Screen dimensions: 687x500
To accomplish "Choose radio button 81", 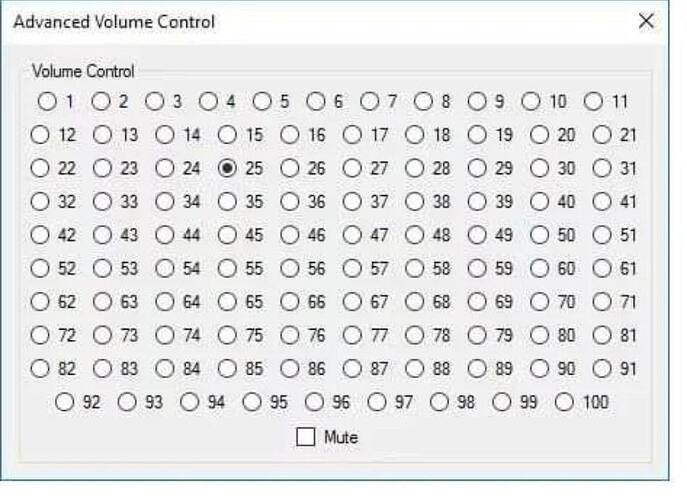I will click(602, 335).
